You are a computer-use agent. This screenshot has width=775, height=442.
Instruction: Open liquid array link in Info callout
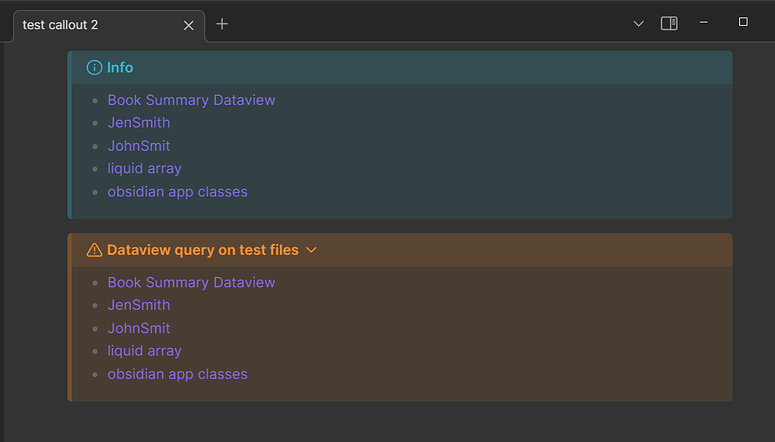click(144, 169)
